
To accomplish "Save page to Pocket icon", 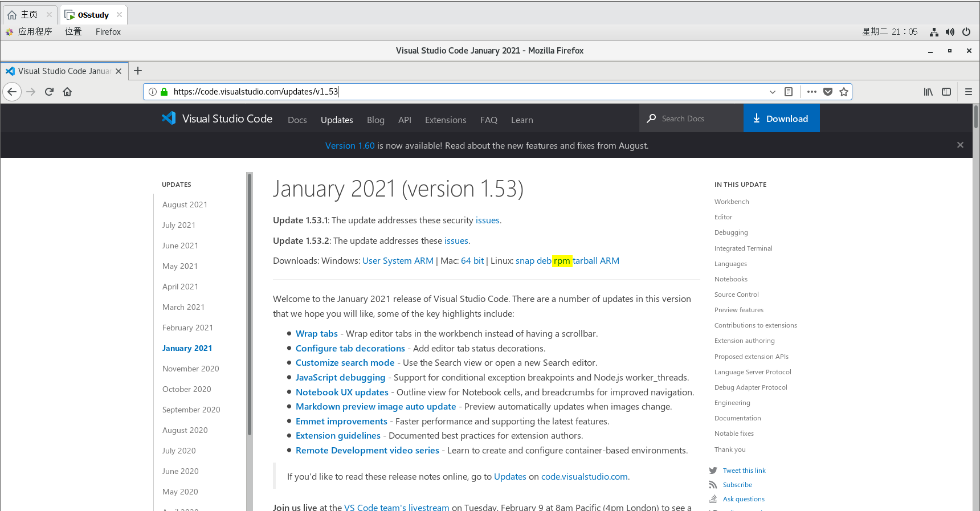I will (x=828, y=92).
